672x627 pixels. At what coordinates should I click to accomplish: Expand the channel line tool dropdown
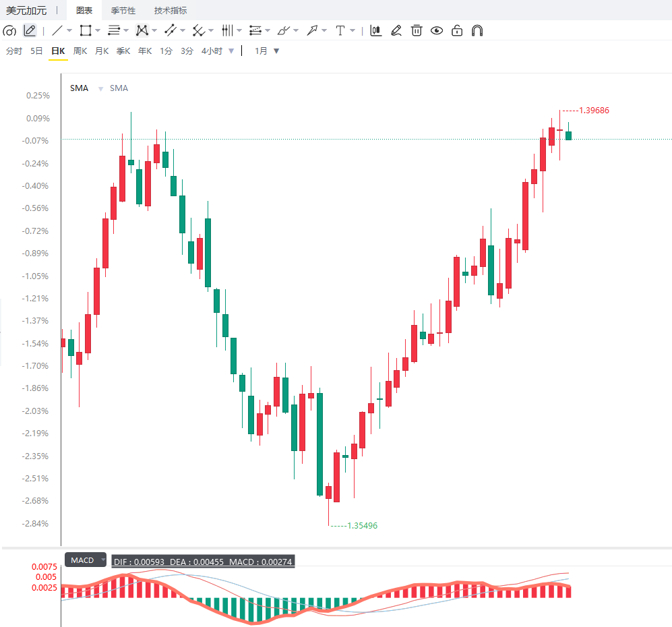coord(183,31)
